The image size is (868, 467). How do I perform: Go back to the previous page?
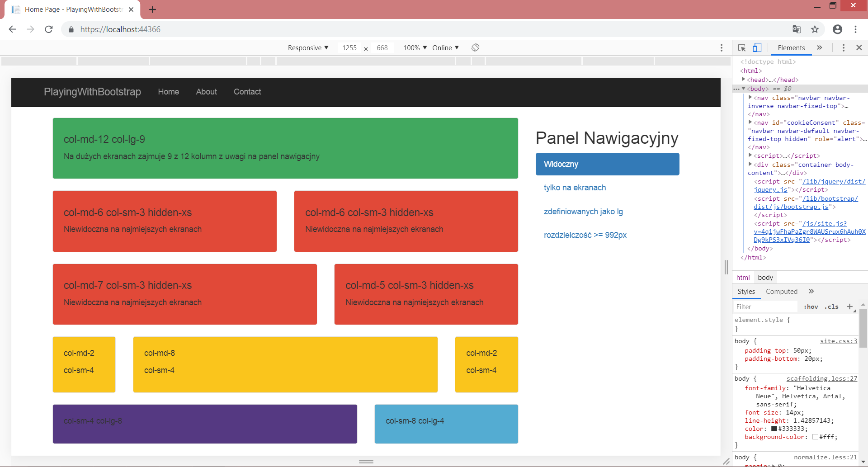(x=12, y=29)
